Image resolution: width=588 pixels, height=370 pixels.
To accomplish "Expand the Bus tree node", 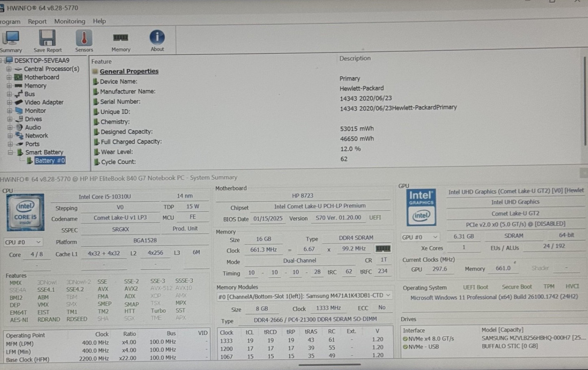I will coord(9,94).
